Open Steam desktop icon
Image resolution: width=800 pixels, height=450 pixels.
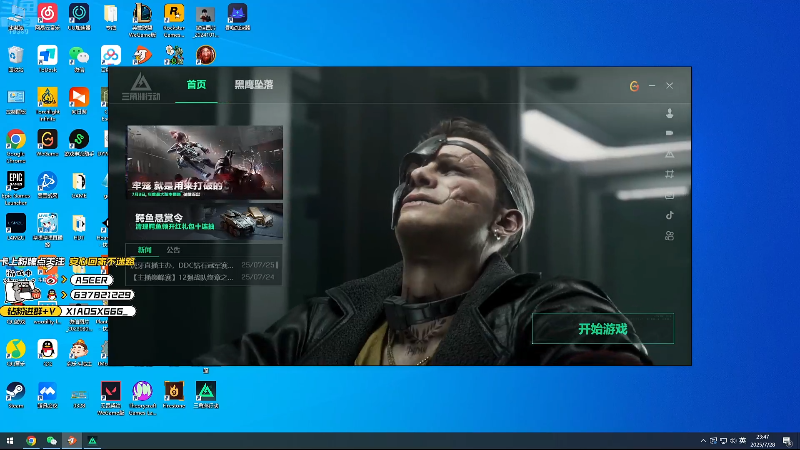pyautogui.click(x=16, y=395)
